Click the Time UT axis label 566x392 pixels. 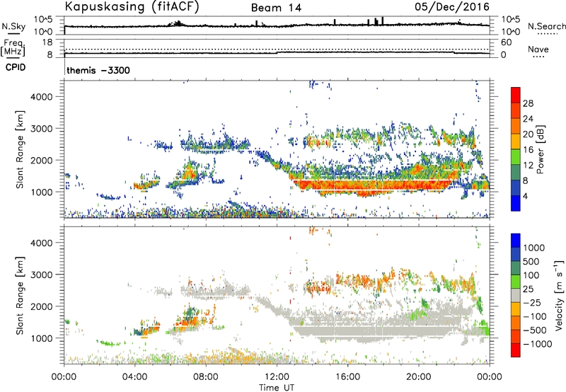(x=277, y=388)
